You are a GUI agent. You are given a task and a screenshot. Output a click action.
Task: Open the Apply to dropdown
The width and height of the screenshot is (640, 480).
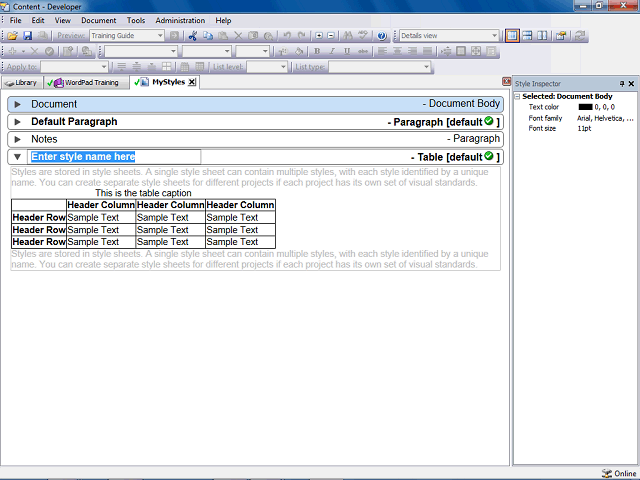click(104, 67)
